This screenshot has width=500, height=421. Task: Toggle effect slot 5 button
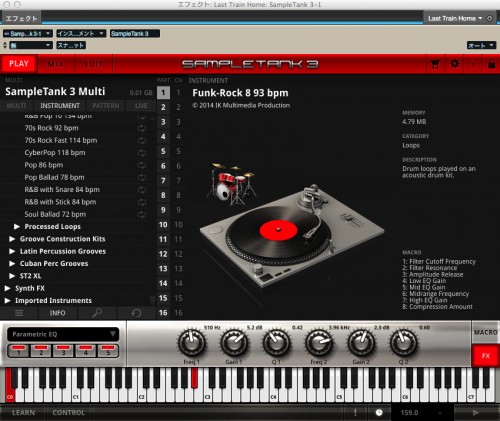(x=108, y=350)
